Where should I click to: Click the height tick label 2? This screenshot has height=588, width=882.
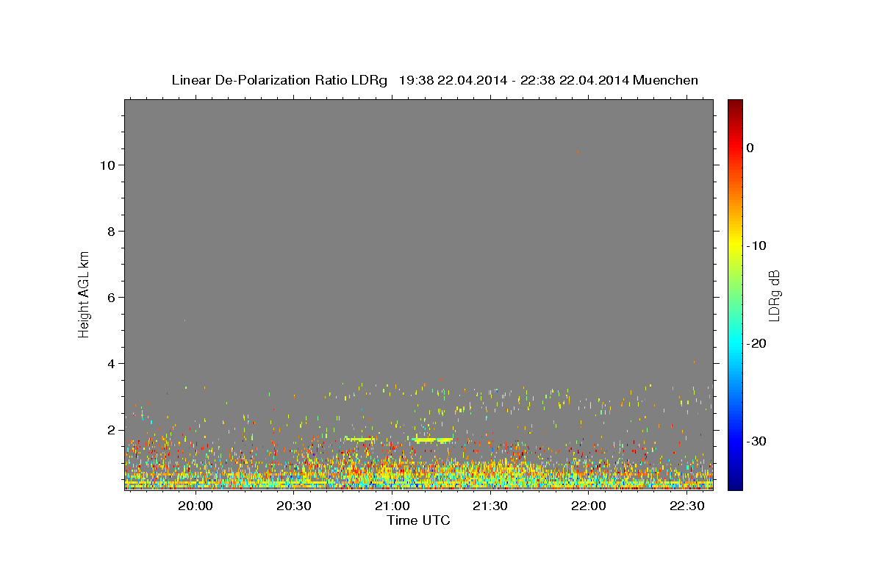tap(112, 429)
